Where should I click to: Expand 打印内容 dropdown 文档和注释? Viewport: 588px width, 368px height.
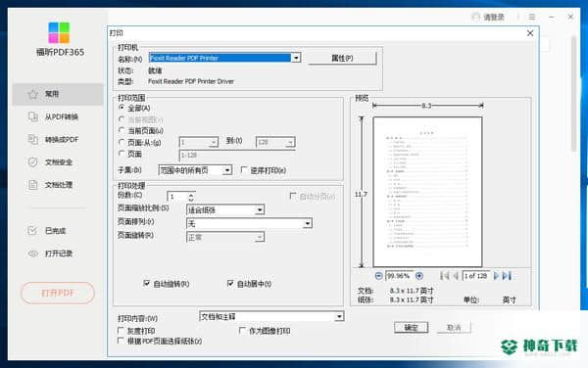tap(339, 317)
